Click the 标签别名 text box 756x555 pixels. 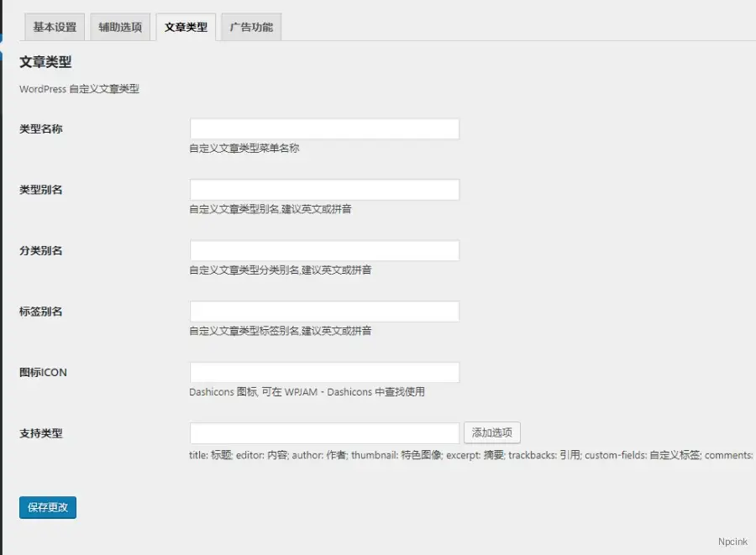point(324,311)
